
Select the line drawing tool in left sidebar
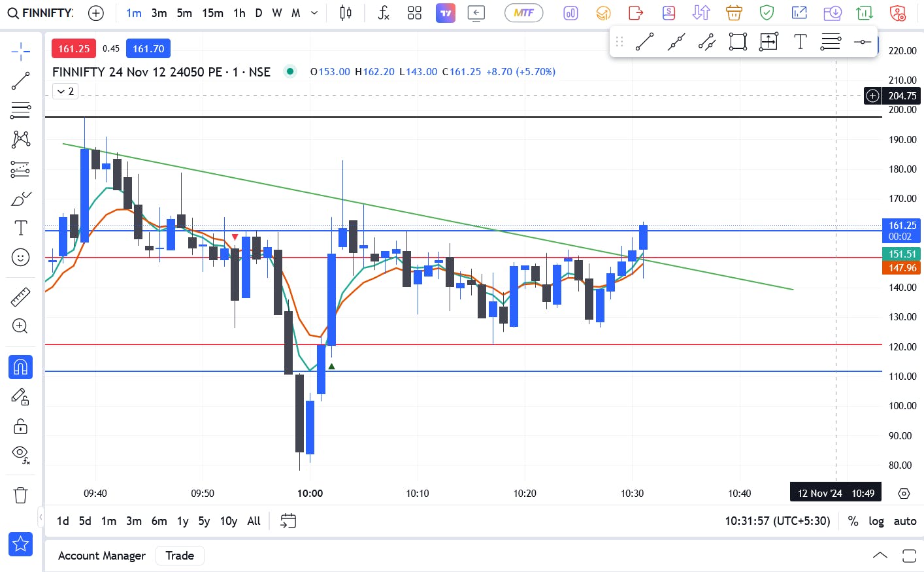coord(21,81)
